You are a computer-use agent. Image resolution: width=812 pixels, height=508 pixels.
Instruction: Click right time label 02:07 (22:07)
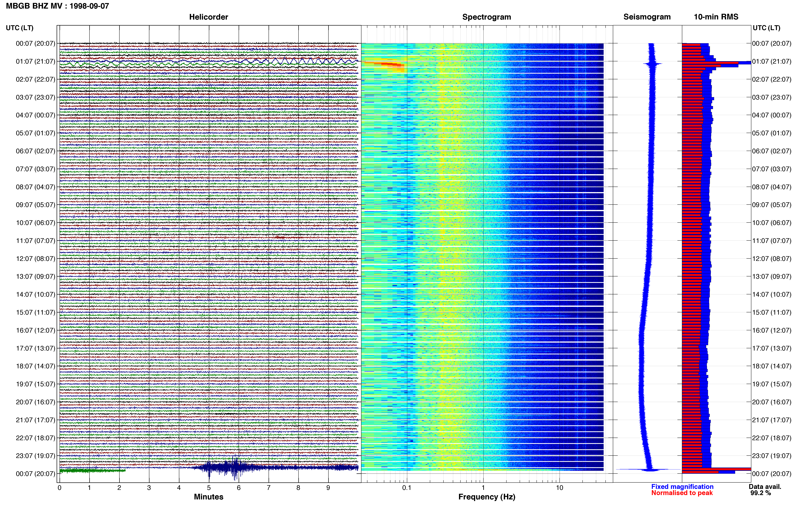point(772,79)
